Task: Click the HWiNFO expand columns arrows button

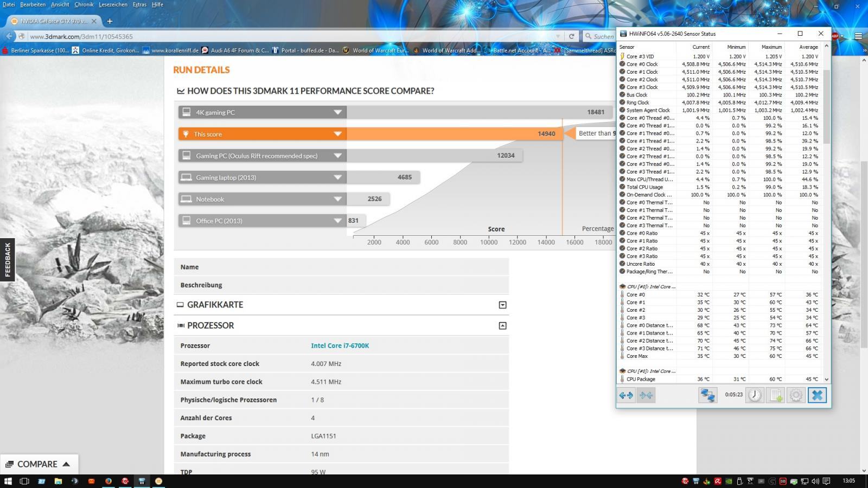Action: 626,395
